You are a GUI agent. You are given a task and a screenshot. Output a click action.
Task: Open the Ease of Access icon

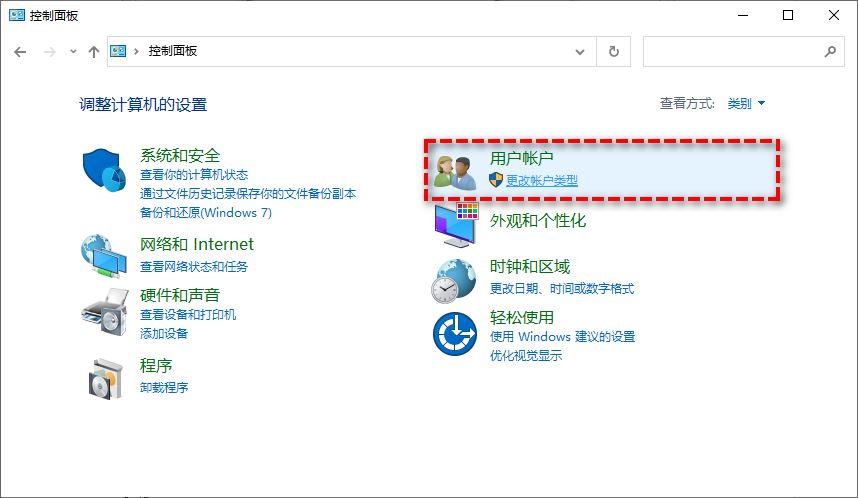(456, 333)
